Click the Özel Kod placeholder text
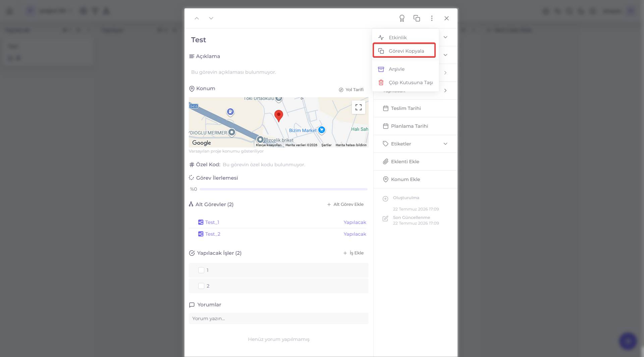The height and width of the screenshot is (357, 644). pos(264,165)
